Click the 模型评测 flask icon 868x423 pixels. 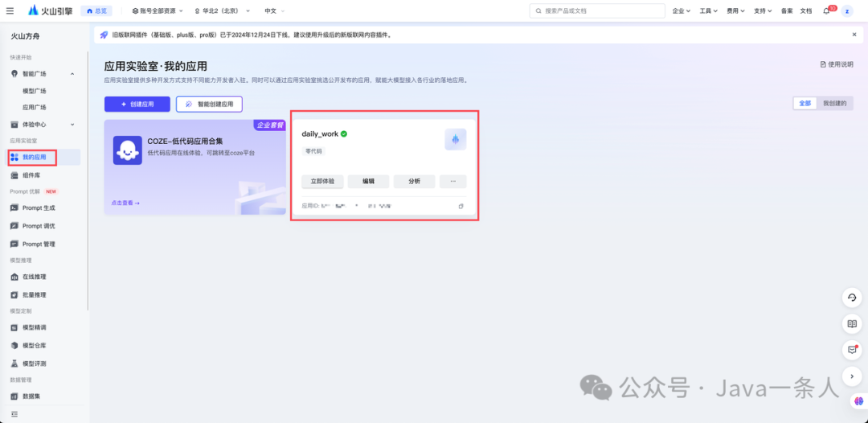coord(14,363)
